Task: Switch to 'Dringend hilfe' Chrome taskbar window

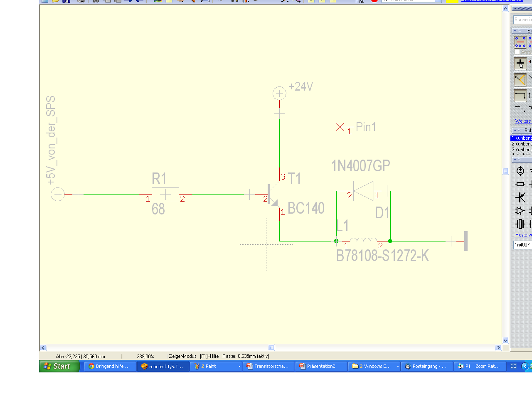Action: 110,366
